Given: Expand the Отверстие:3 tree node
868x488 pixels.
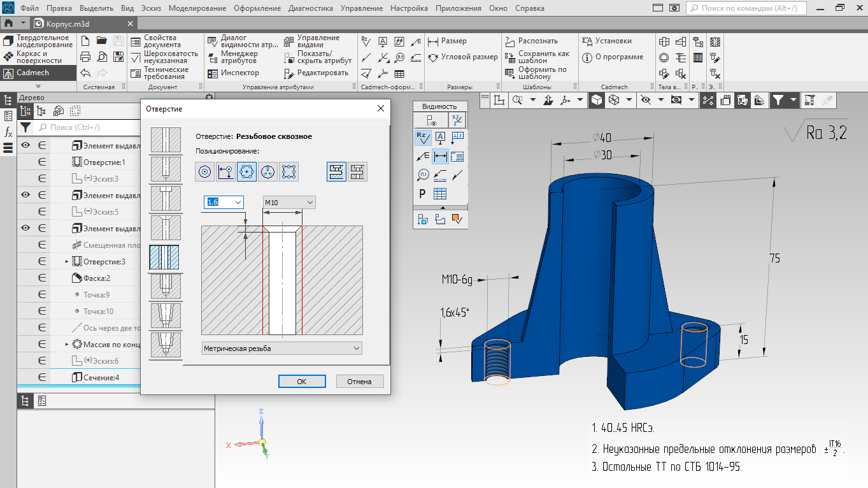Looking at the screenshot, I should 67,262.
